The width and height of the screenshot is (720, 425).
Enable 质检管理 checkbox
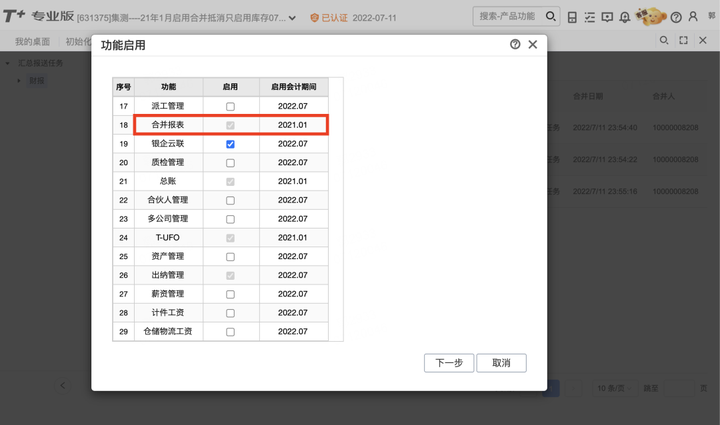point(230,163)
